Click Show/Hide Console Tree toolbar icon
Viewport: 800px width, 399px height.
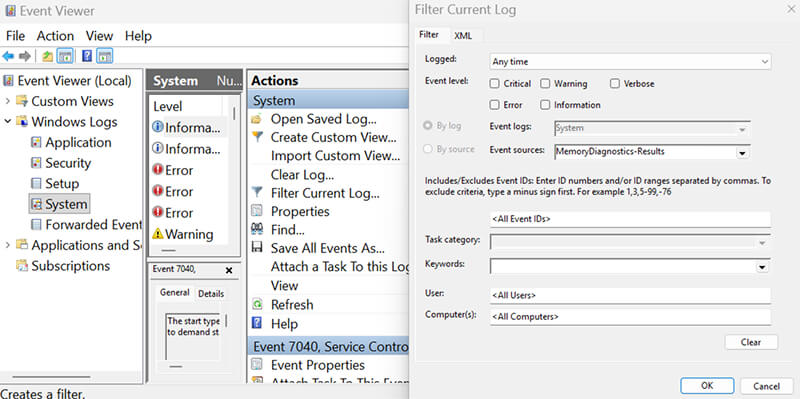65,56
